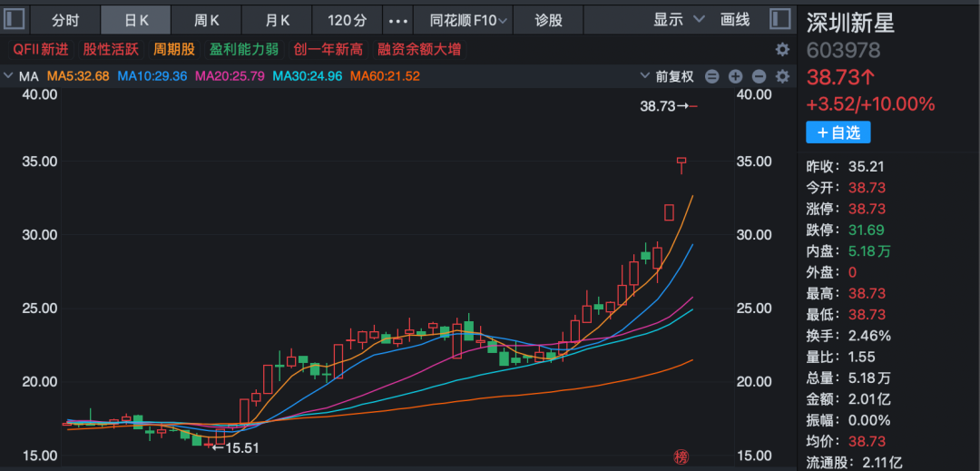Click the red 榜 marker on chart
Screen dimensions: 980x471
pyautogui.click(x=681, y=456)
